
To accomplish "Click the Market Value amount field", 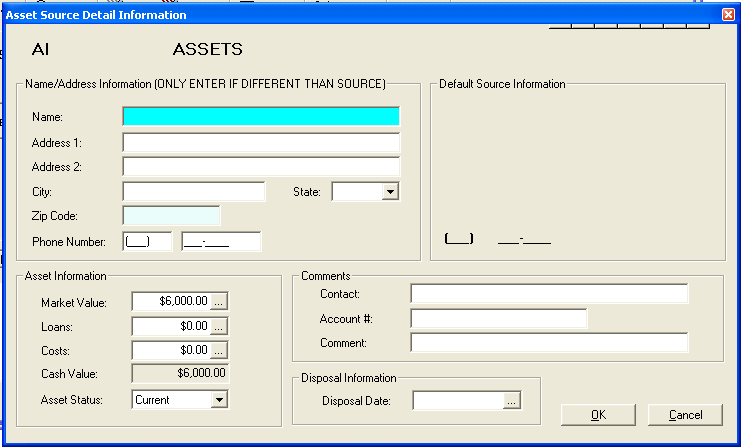I will click(171, 301).
